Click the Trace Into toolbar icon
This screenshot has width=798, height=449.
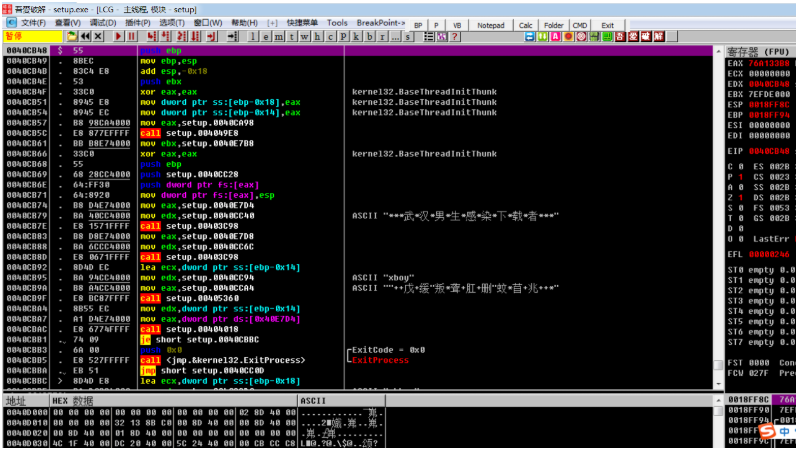[181, 37]
